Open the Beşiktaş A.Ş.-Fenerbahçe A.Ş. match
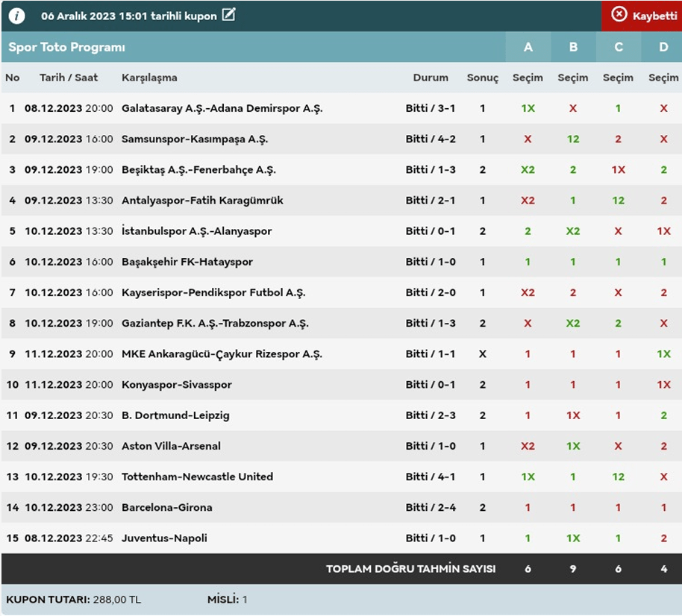 198,170
